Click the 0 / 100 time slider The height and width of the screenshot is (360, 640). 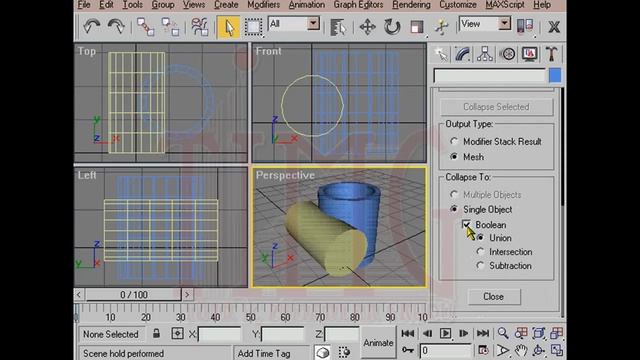click(133, 295)
